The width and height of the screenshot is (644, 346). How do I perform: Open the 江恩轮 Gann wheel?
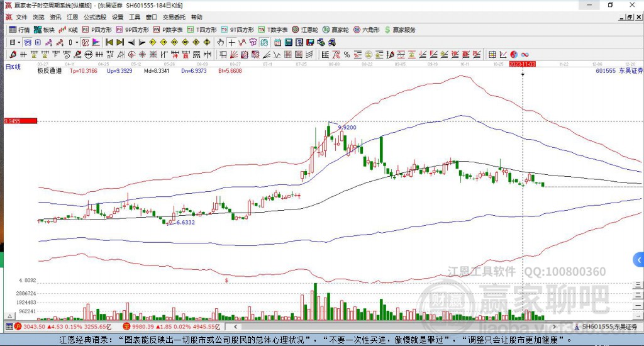click(x=305, y=30)
